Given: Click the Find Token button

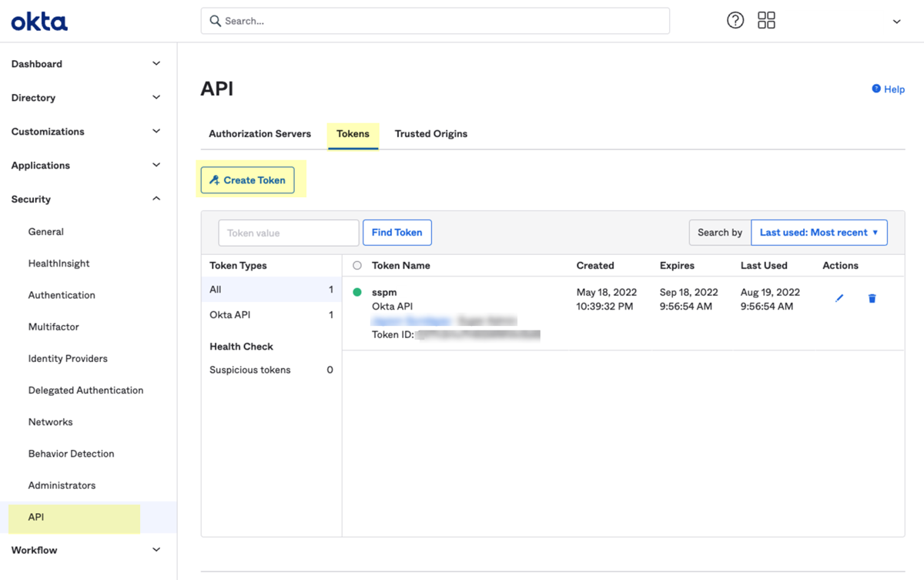Looking at the screenshot, I should (x=397, y=232).
